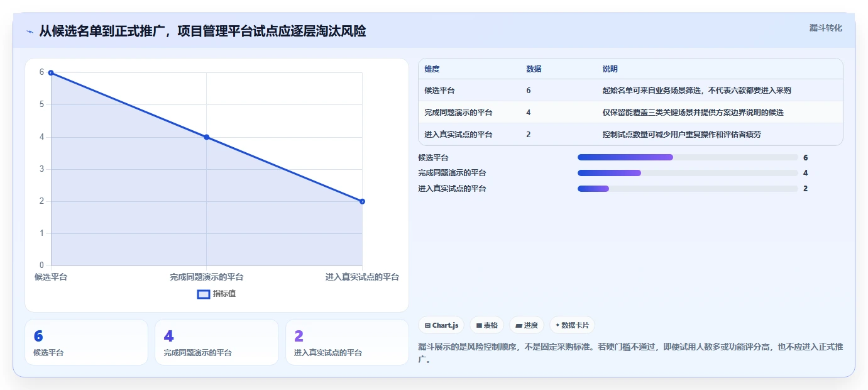Open the 4 完成同题演示的平台 data card
Viewport: 868px width, 390px height.
point(216,342)
